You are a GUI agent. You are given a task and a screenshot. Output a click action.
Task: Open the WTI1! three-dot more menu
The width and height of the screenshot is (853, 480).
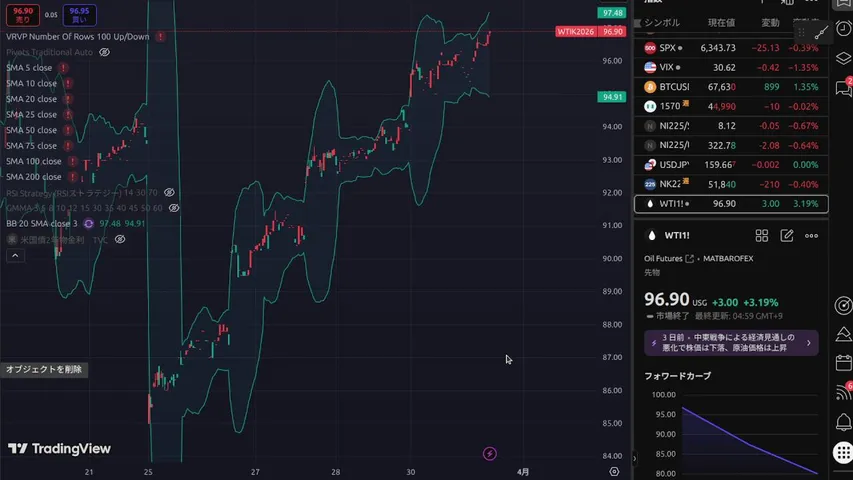click(x=811, y=236)
